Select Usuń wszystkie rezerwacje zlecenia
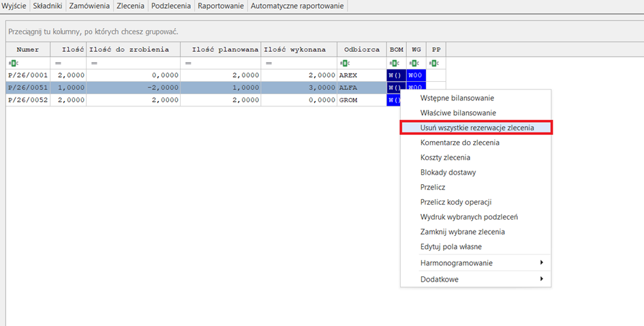This screenshot has width=644, height=326. [476, 128]
